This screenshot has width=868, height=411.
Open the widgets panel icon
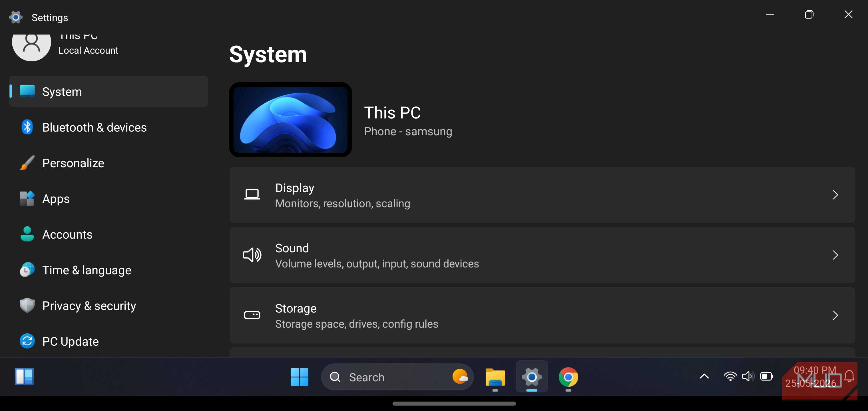click(x=24, y=376)
